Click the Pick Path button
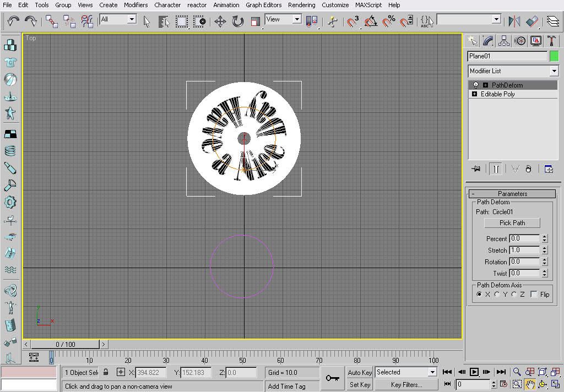564x392 pixels. pos(512,223)
